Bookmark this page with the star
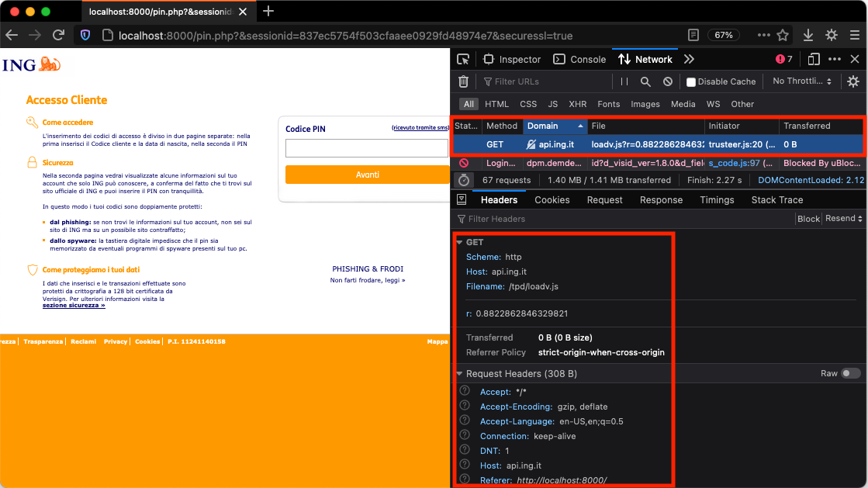 coord(783,36)
